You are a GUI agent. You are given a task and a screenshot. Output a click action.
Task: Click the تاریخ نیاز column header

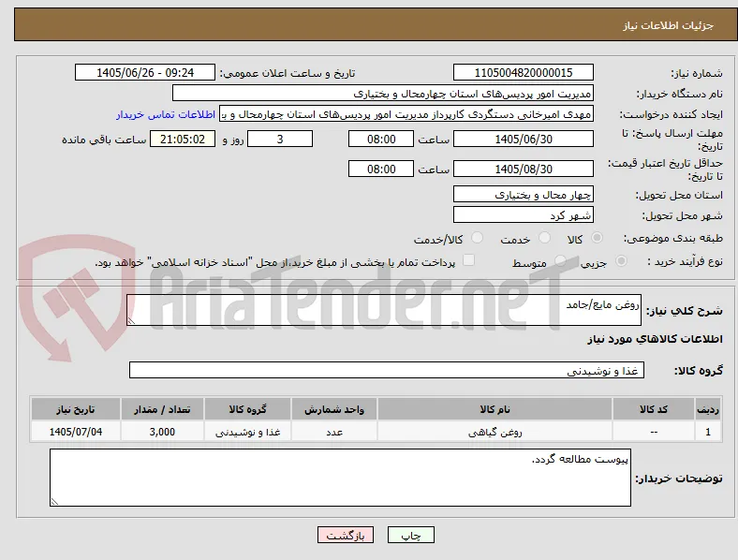coord(75,409)
